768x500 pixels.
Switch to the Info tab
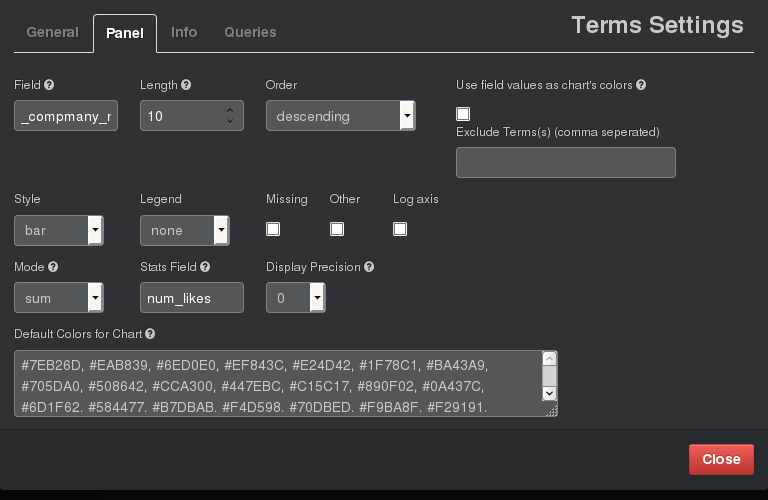[x=184, y=32]
